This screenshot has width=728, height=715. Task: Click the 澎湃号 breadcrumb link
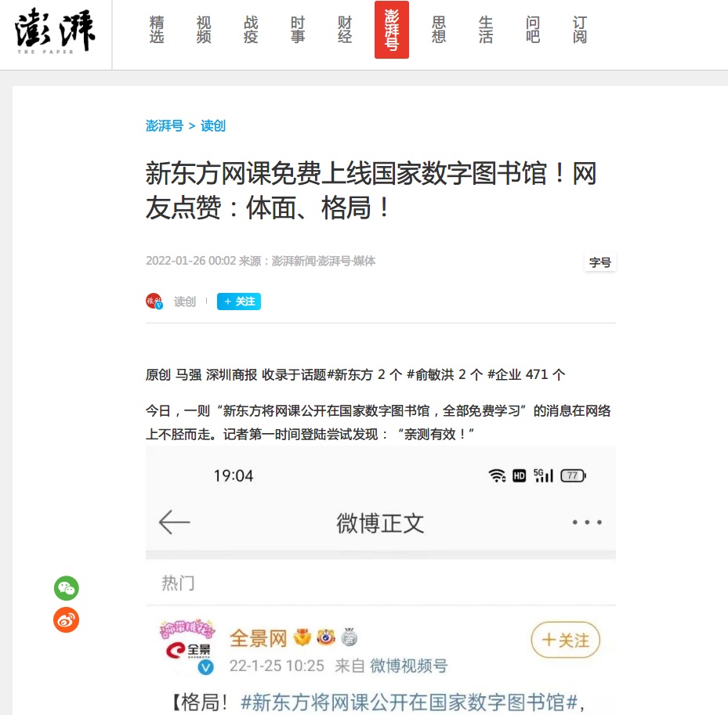pos(165,126)
